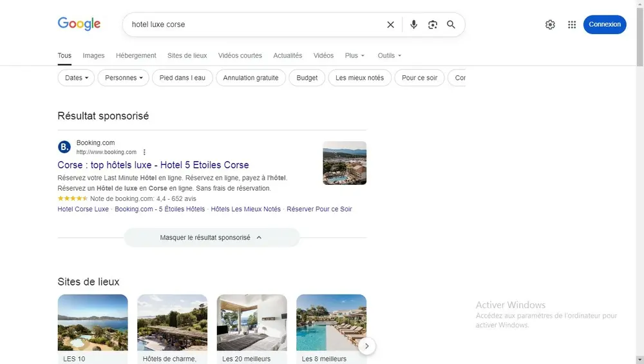The height and width of the screenshot is (364, 644).
Task: Open 'Corse : top hôtels luxe' link
Action: tap(153, 165)
